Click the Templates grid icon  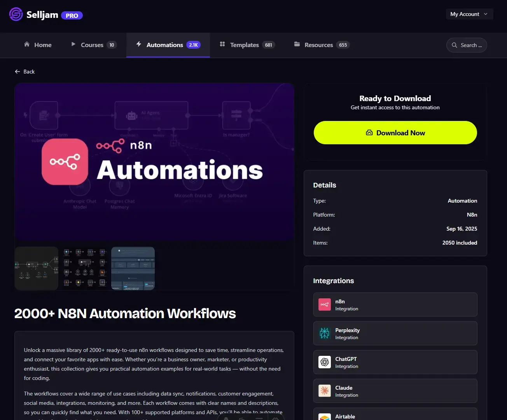[x=222, y=44]
